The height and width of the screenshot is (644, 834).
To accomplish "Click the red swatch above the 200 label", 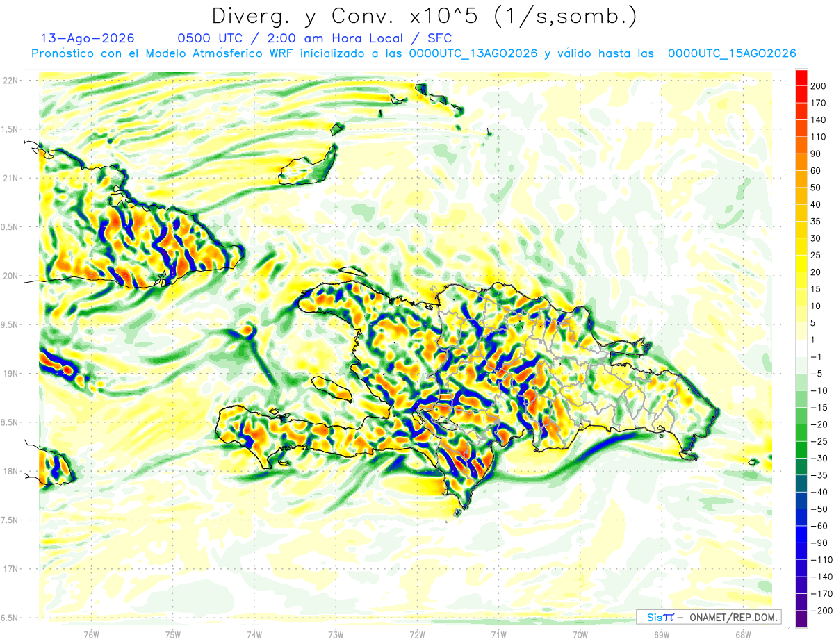I will [801, 77].
